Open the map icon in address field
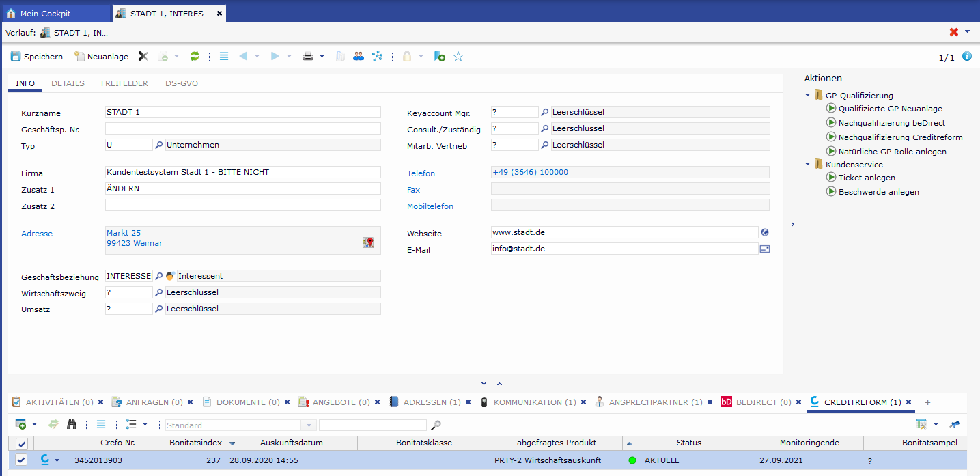The height and width of the screenshot is (476, 980). tap(368, 242)
